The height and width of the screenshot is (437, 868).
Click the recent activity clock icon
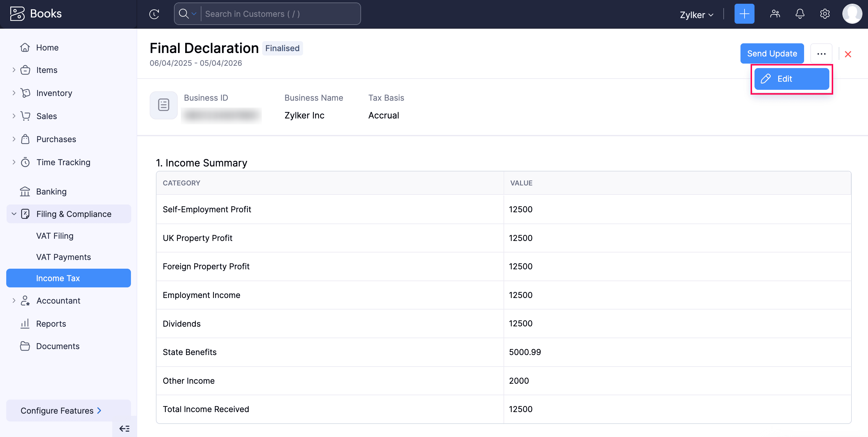154,14
